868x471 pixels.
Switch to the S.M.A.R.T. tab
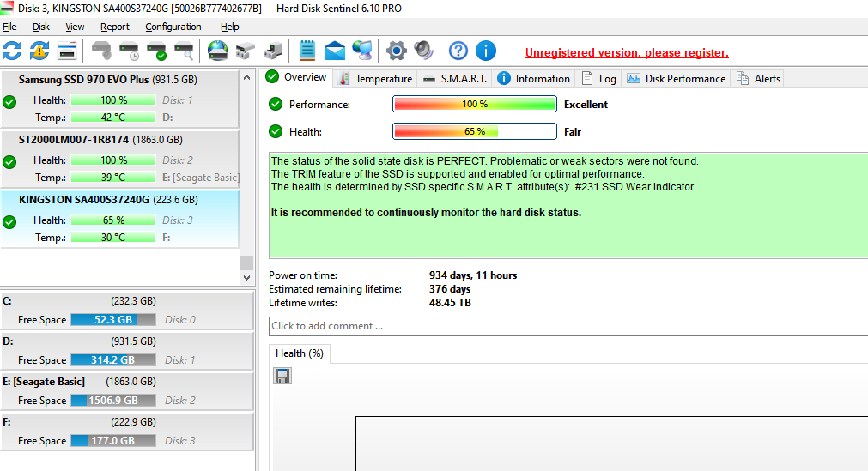(454, 79)
